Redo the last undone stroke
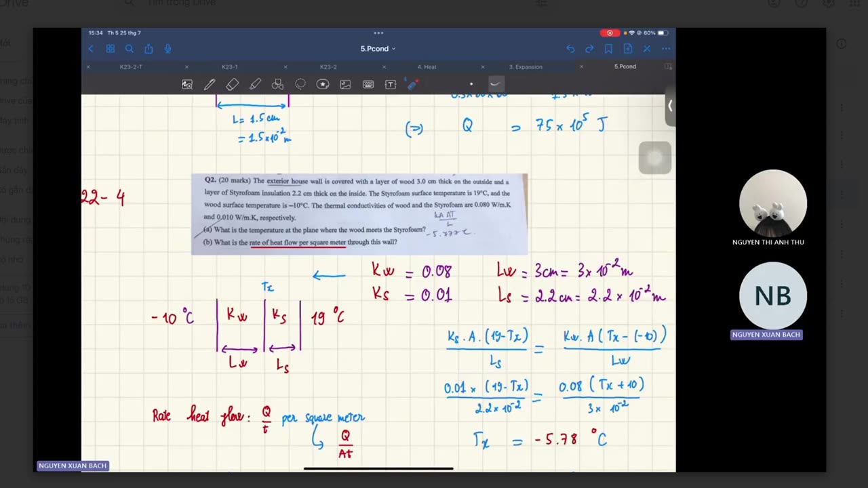 [589, 49]
